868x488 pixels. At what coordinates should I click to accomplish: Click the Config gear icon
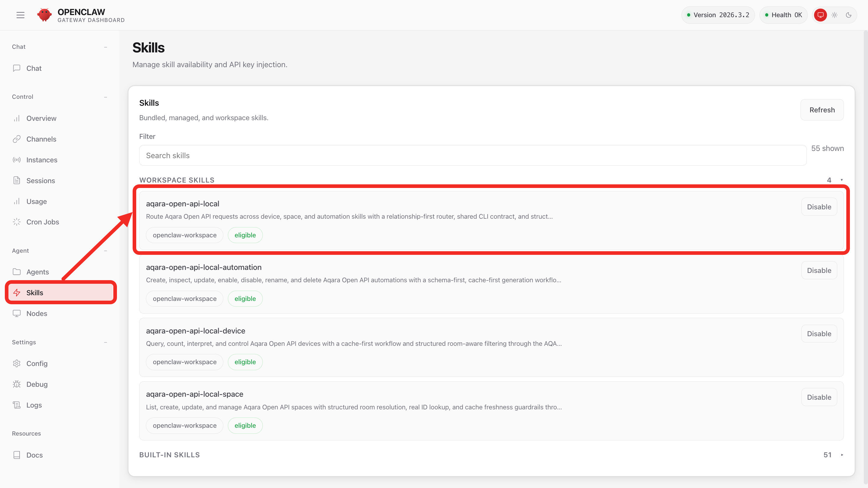(x=17, y=363)
